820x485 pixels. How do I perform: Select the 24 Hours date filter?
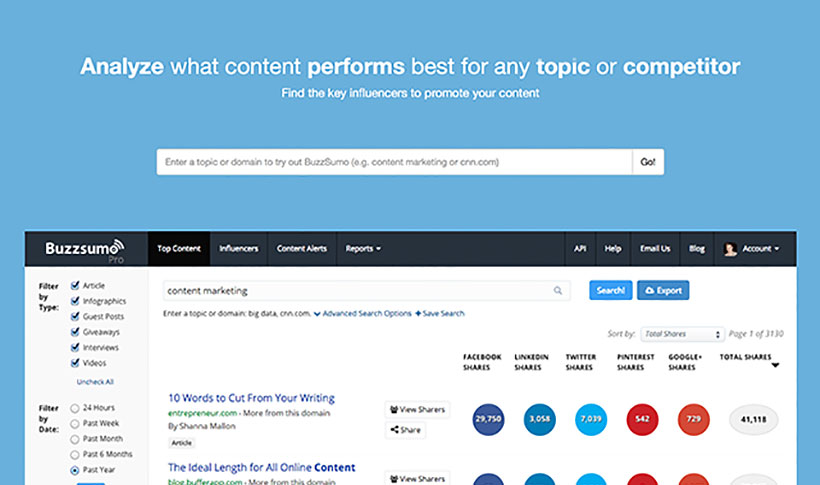click(75, 408)
